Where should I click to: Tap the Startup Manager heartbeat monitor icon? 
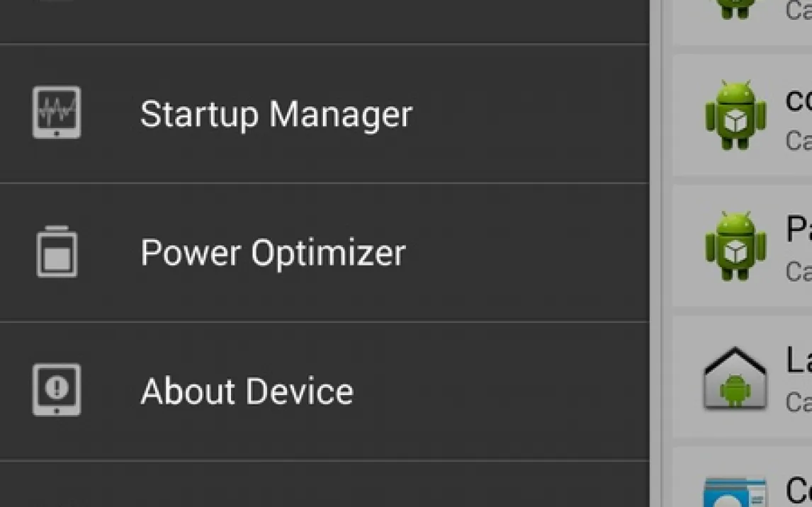[57, 113]
